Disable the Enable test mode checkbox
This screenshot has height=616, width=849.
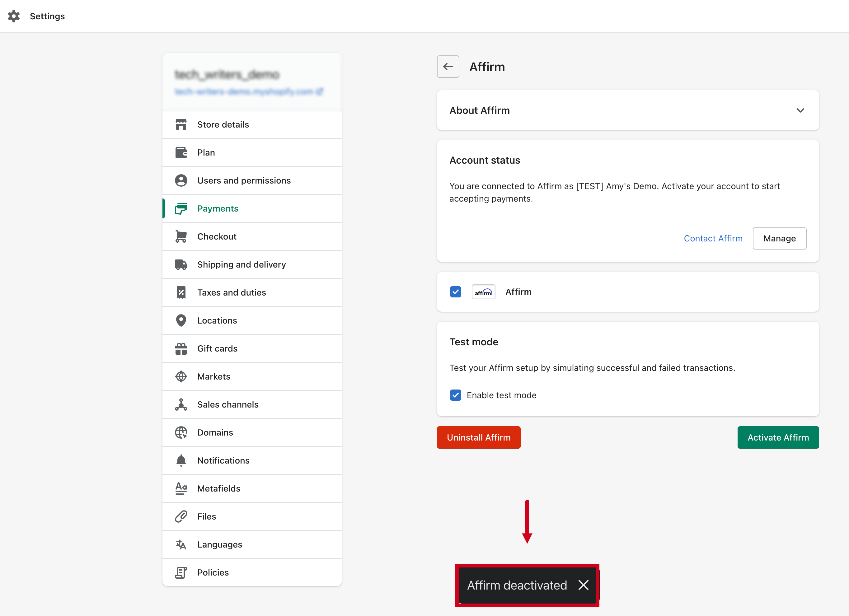[x=456, y=395]
